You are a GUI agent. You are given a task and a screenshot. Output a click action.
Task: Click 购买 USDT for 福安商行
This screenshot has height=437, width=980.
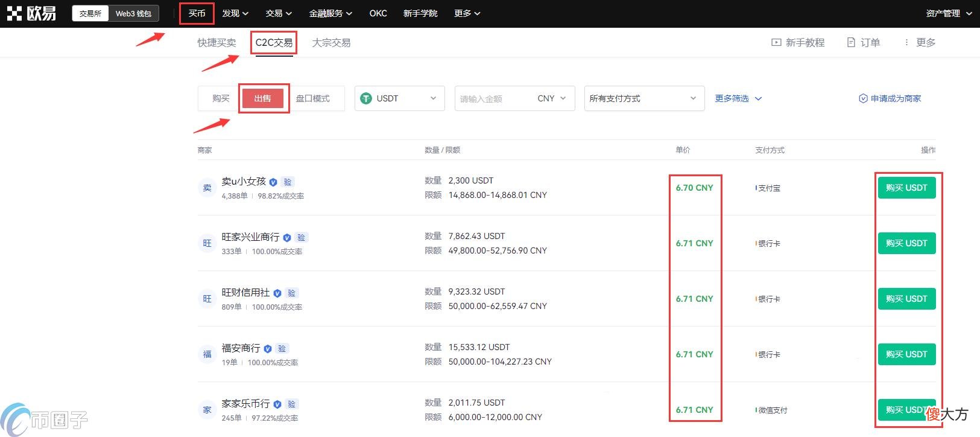tap(906, 354)
